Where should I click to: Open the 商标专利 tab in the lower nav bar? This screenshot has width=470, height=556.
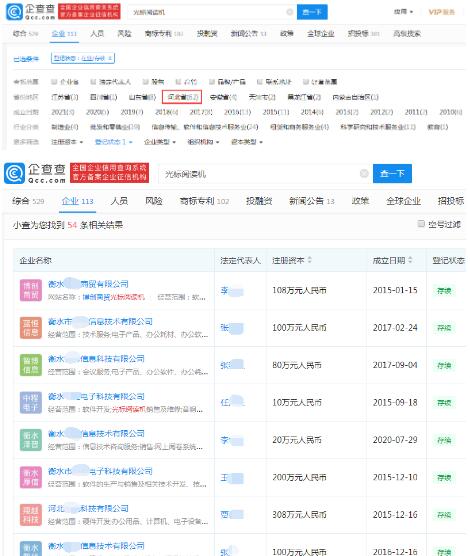204,201
